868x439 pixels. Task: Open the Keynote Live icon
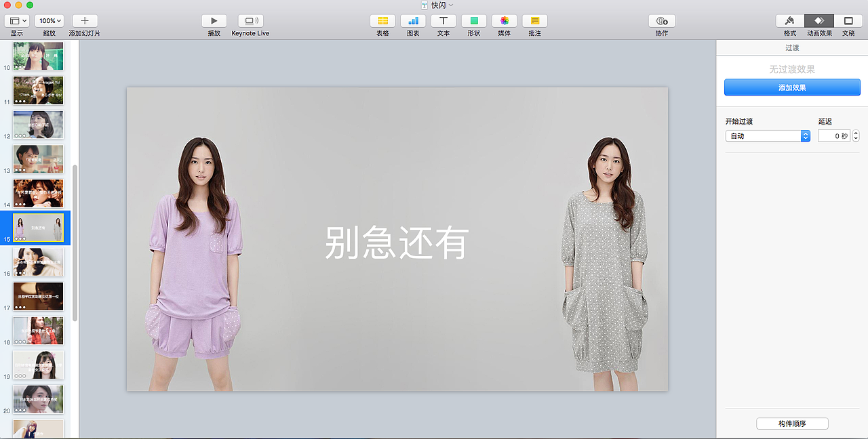point(250,21)
